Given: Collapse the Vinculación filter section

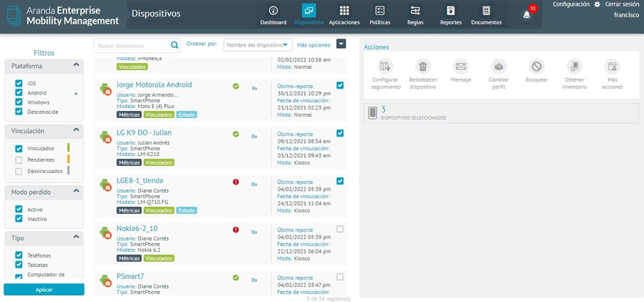Looking at the screenshot, I should click(x=76, y=130).
